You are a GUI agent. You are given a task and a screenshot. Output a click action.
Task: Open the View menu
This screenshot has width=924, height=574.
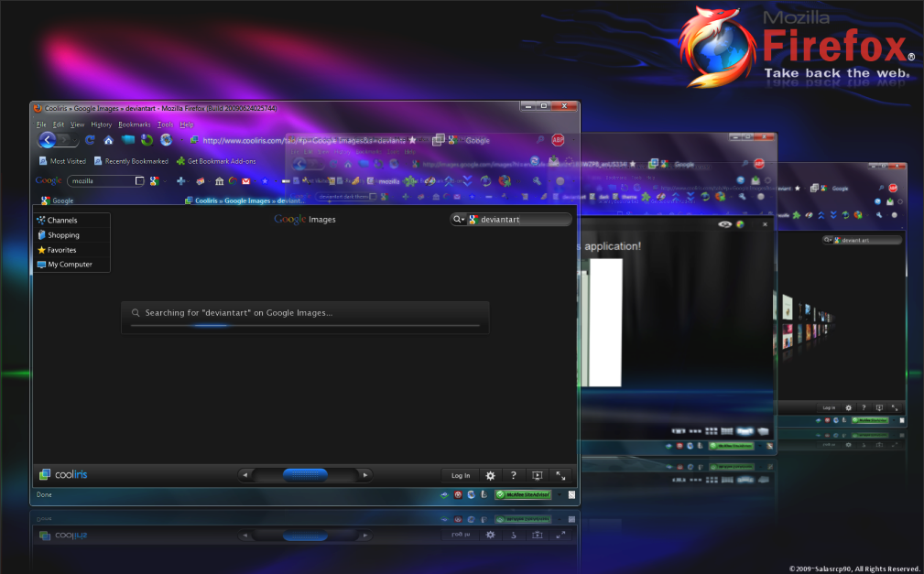77,125
